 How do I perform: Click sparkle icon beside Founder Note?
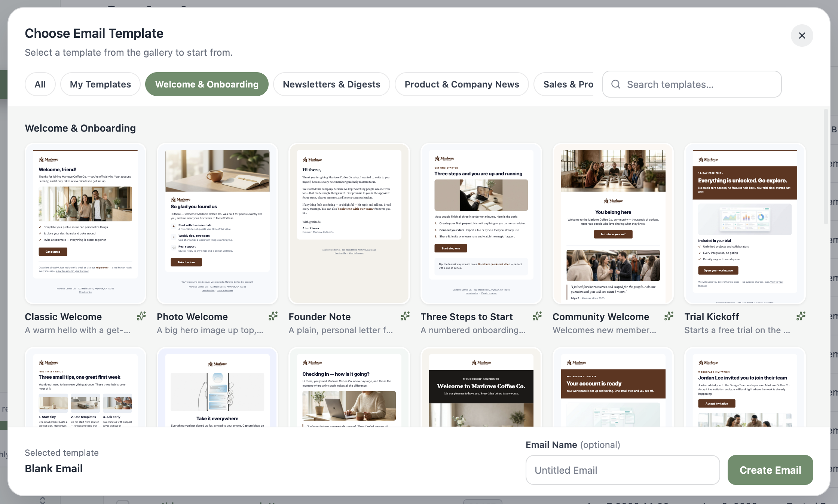[x=405, y=316]
